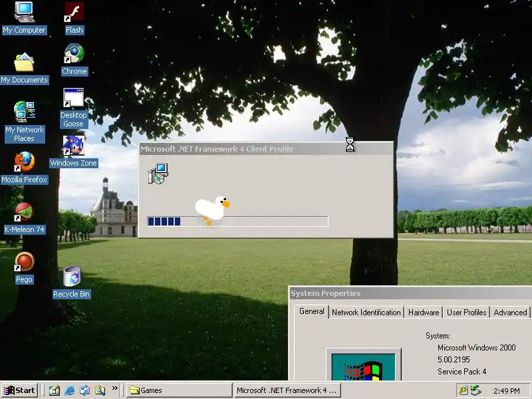Viewport: 532px width, 399px height.
Task: Launch Outlook Express from quick launch
Action: [x=85, y=390]
